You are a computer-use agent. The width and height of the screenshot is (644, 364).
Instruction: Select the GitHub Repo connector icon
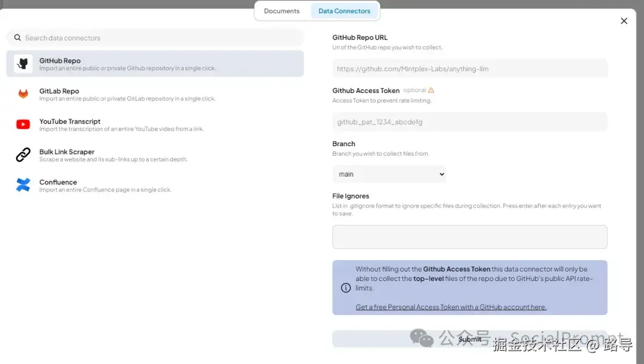pos(23,64)
